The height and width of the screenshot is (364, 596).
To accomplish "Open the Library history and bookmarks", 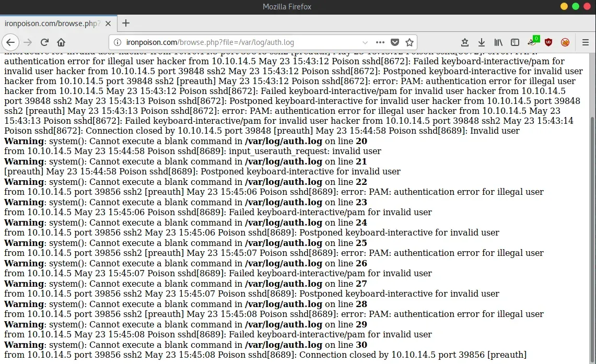I will (498, 42).
